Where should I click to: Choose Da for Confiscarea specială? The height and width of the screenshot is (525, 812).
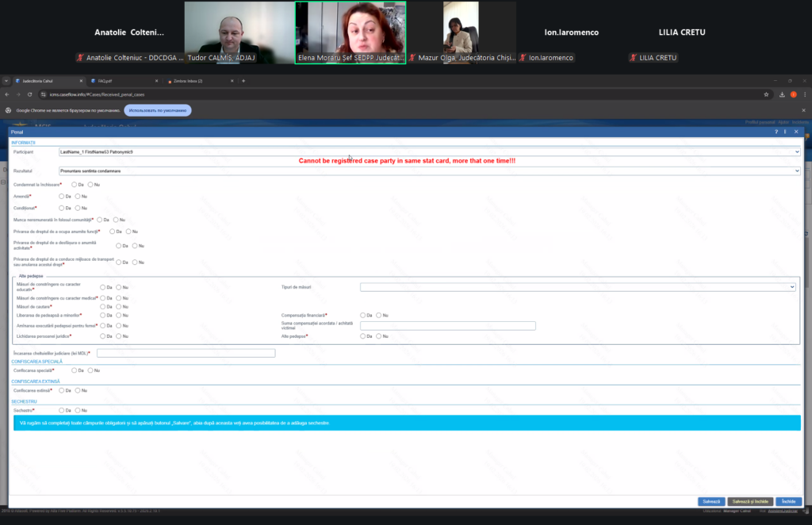pos(75,370)
